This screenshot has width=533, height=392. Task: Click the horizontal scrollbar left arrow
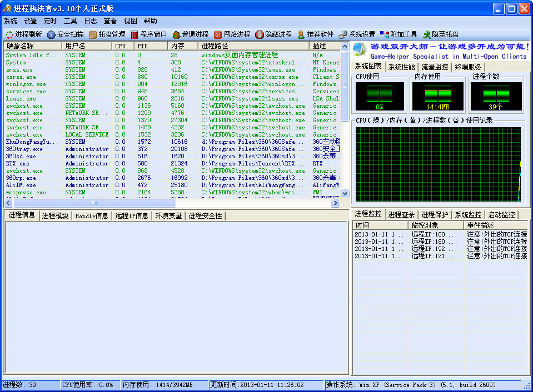[x=8, y=203]
